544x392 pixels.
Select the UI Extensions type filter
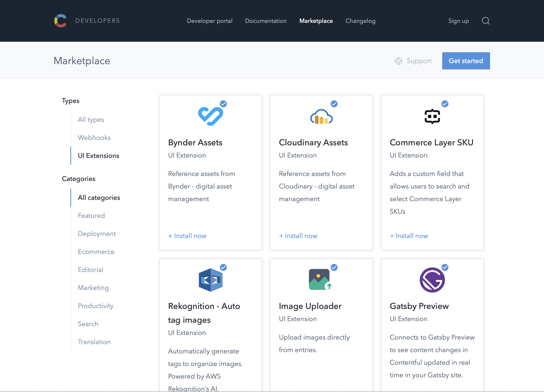(x=99, y=156)
